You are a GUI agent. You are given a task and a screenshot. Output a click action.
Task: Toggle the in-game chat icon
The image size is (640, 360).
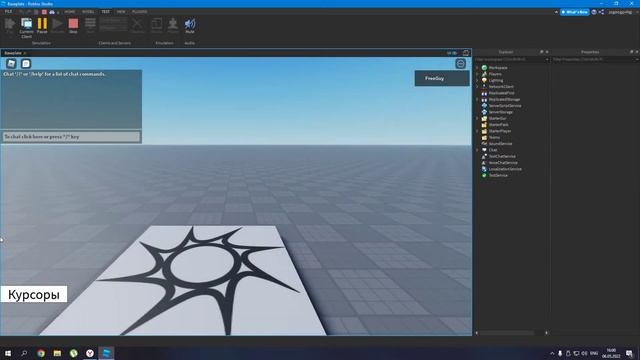tap(26, 64)
